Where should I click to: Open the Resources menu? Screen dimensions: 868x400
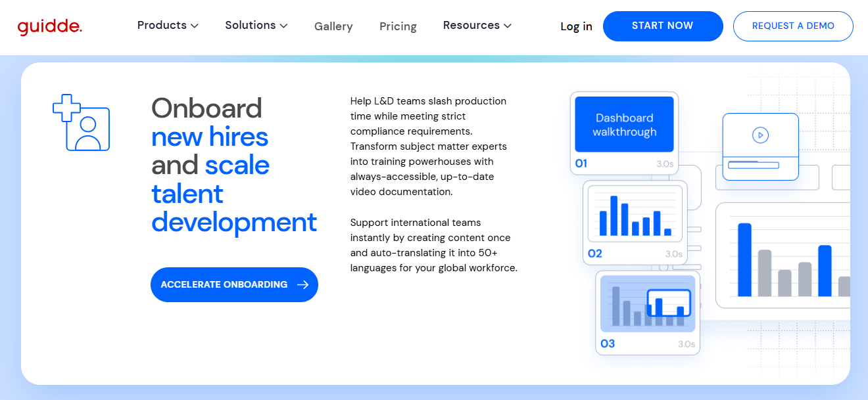[477, 26]
